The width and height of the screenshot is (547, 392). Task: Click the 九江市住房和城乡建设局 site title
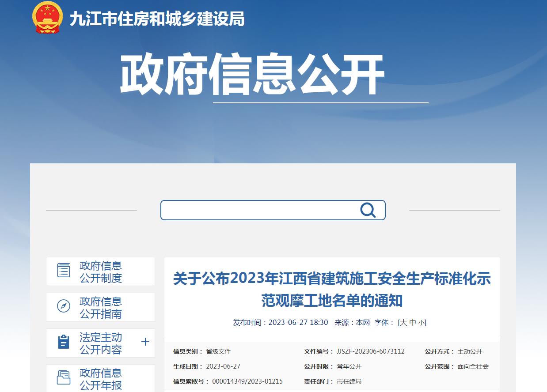pyautogui.click(x=157, y=19)
